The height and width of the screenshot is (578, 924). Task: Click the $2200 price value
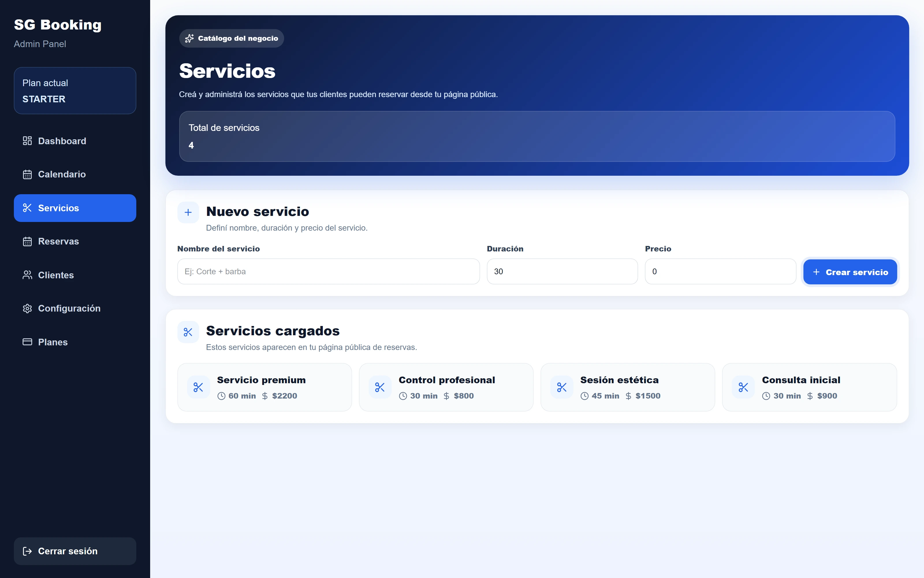coord(284,396)
